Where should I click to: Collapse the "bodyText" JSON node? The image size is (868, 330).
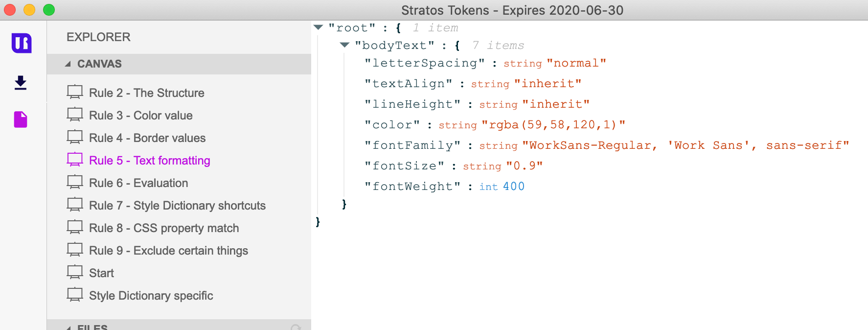344,45
